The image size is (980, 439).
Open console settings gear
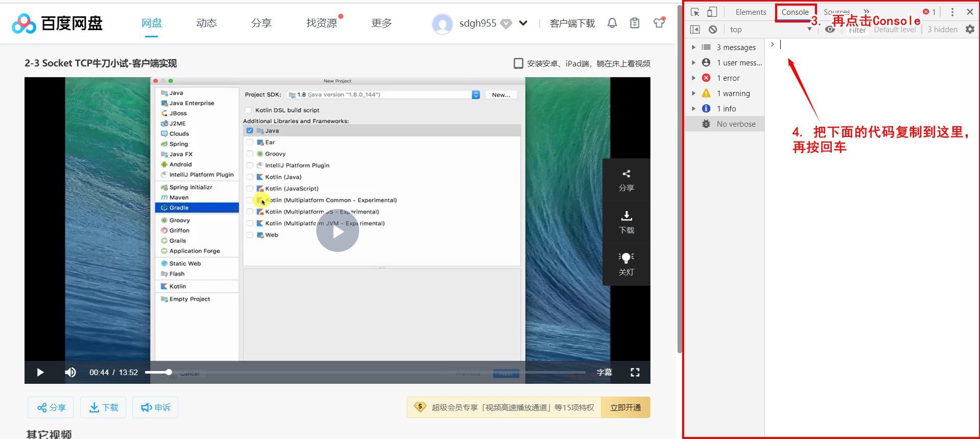[x=970, y=29]
